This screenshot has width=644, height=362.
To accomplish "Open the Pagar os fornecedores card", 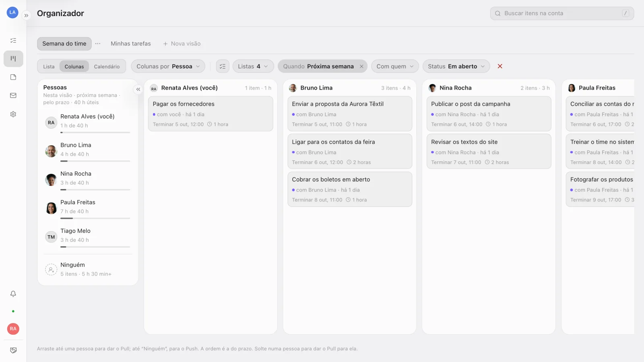I will [x=211, y=114].
